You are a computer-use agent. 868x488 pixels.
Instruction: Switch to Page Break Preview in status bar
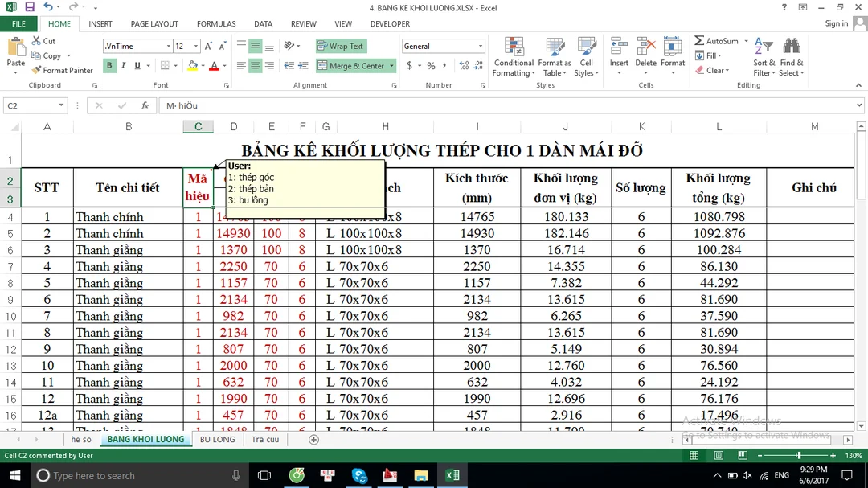[x=743, y=455]
